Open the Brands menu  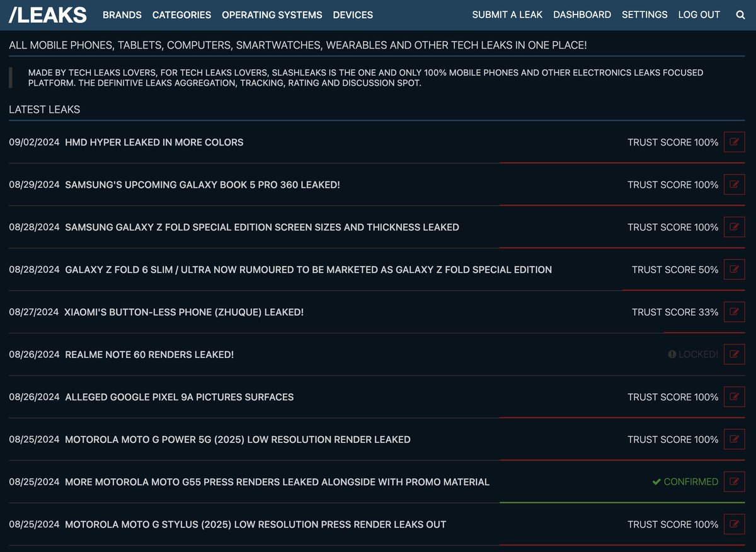coord(122,14)
